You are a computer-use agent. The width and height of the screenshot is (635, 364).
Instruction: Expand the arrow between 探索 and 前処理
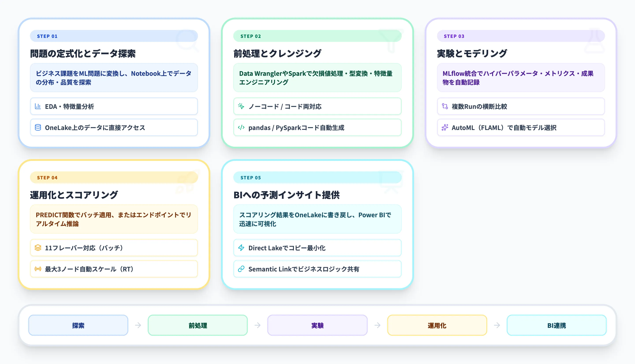click(x=138, y=325)
